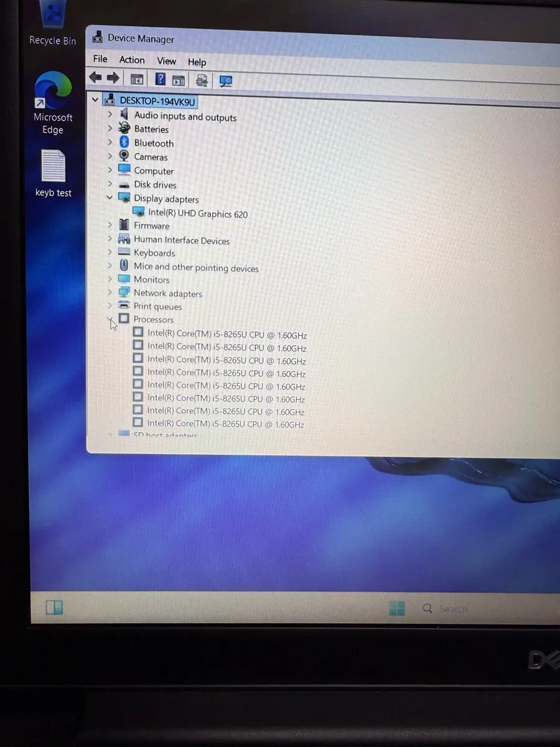Select the Monitors label
The width and height of the screenshot is (560, 747).
point(151,280)
